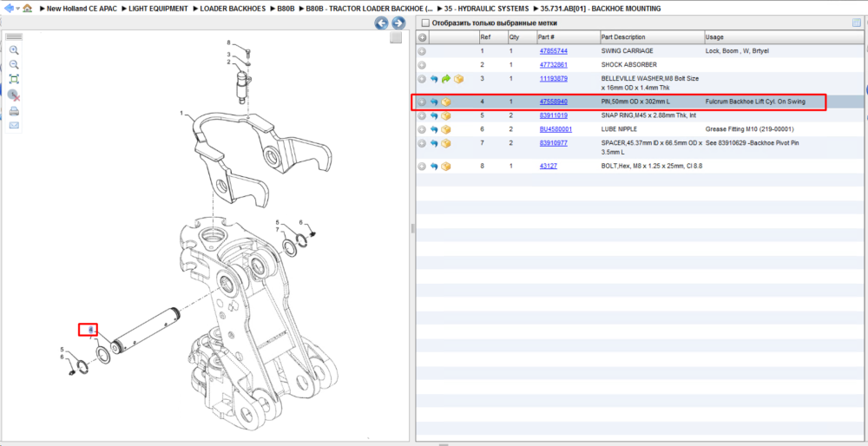The width and height of the screenshot is (868, 446).
Task: Go to the catalog home icon
Action: click(27, 9)
